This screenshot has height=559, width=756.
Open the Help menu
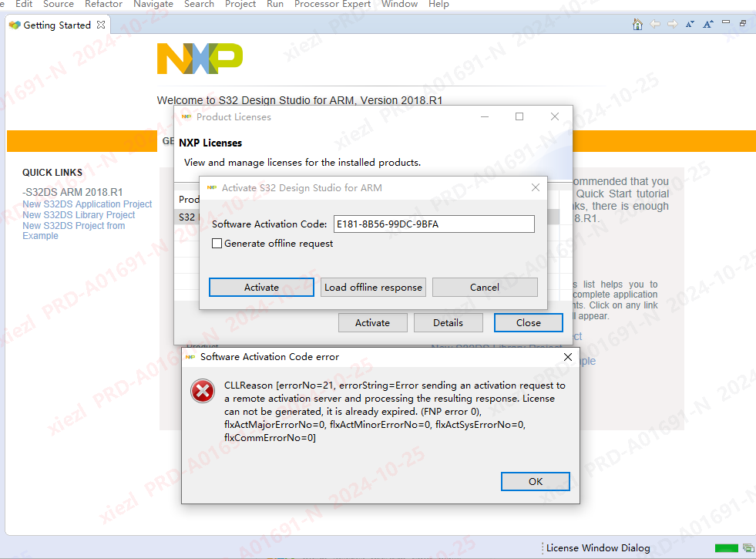coord(438,5)
